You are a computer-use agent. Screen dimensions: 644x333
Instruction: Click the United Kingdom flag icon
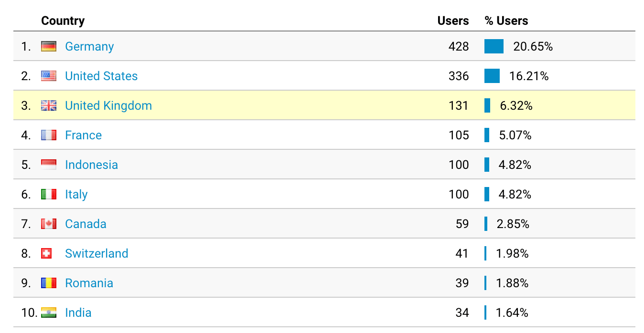(x=49, y=105)
